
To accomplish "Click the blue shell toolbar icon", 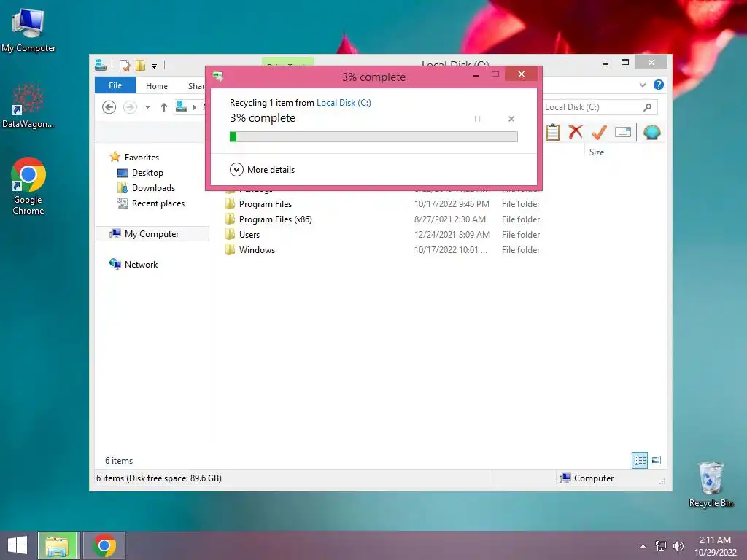I will coord(651,132).
